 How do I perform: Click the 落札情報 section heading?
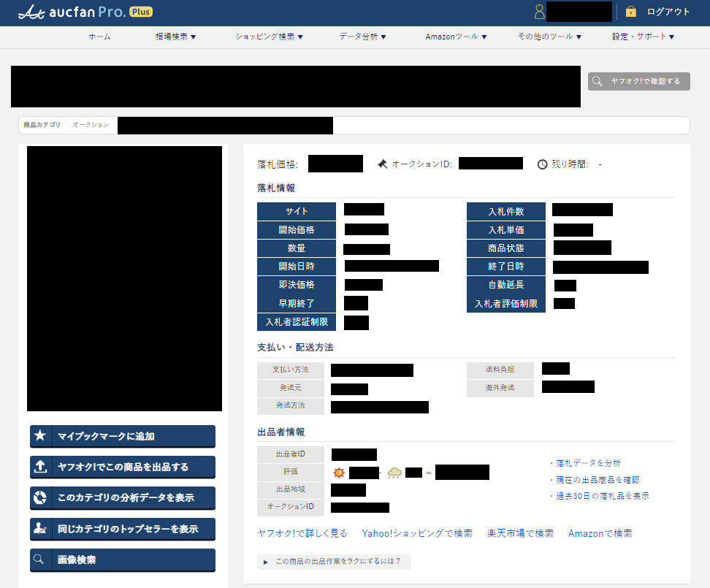click(276, 188)
